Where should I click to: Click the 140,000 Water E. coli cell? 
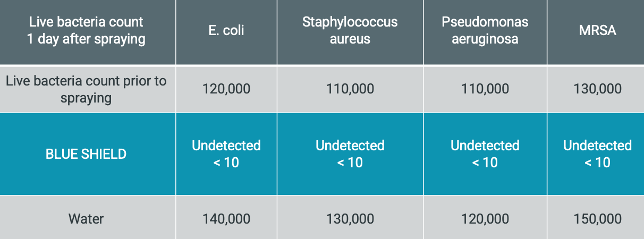click(226, 218)
